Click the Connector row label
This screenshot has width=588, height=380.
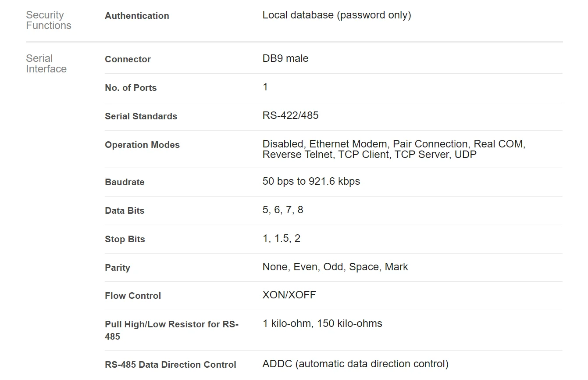pyautogui.click(x=128, y=59)
